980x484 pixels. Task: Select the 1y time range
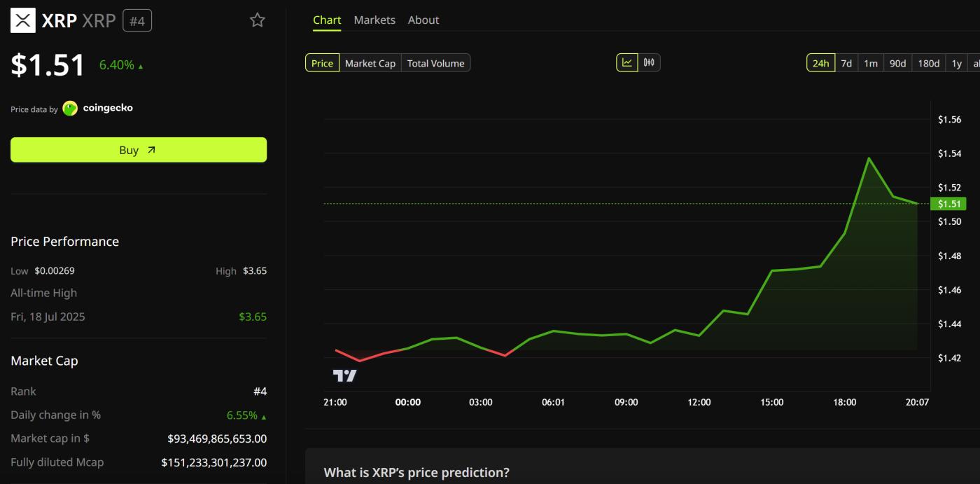pyautogui.click(x=957, y=63)
